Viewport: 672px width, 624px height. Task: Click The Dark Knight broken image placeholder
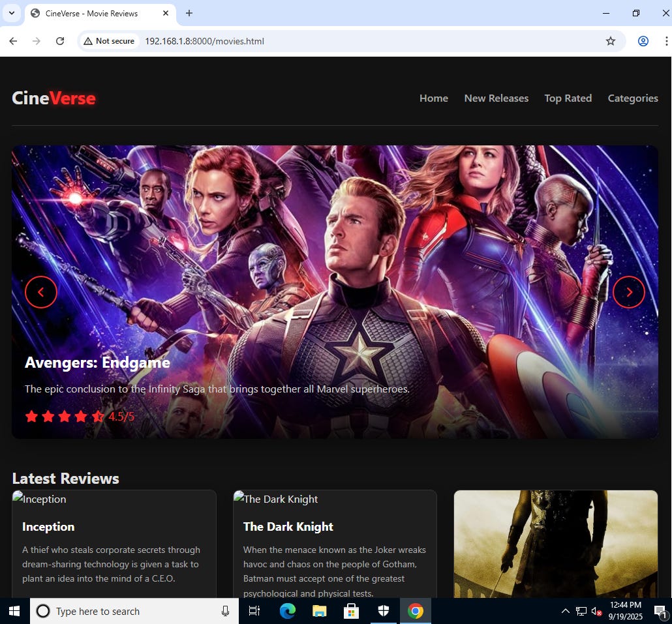click(276, 499)
